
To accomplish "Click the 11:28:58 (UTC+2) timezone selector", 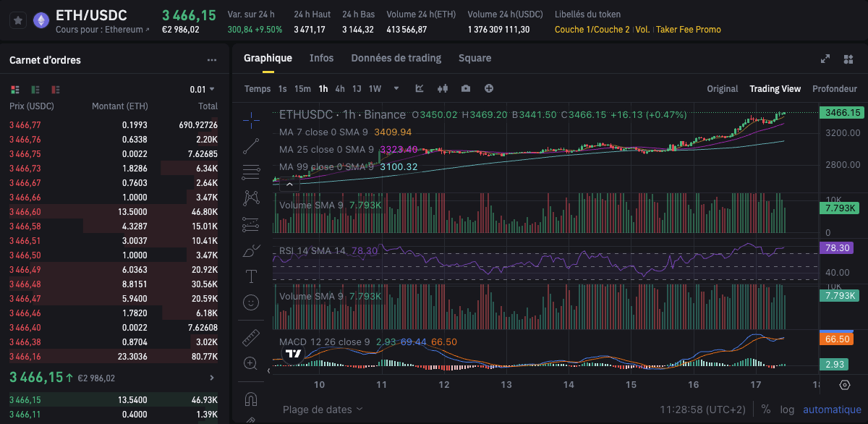I will (x=702, y=410).
